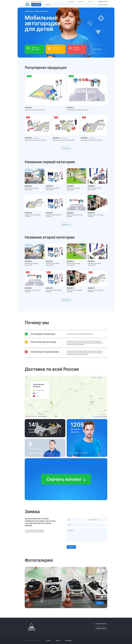
Task: Open Контакты in the footer menu
Action: click(x=58, y=640)
